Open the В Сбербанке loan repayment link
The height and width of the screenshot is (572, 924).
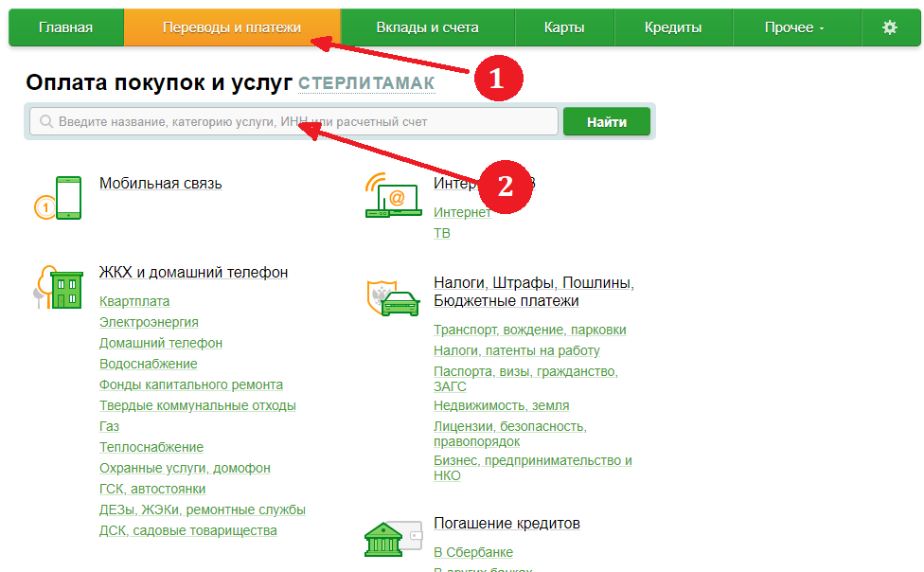coord(473,552)
